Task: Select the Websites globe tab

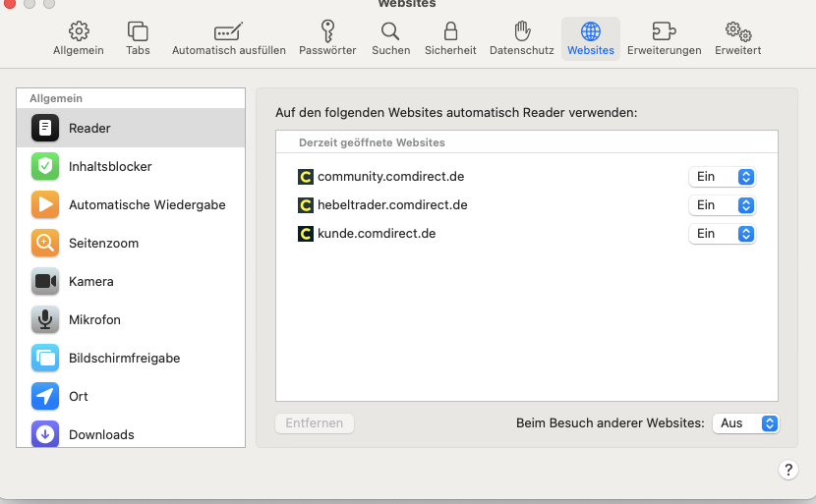Action: (x=591, y=39)
